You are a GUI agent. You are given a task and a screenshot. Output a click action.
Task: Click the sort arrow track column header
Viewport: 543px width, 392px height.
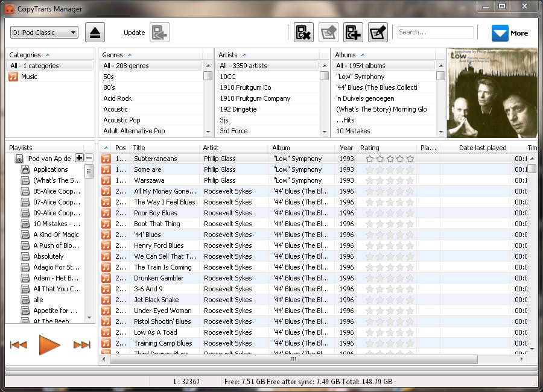click(106, 148)
